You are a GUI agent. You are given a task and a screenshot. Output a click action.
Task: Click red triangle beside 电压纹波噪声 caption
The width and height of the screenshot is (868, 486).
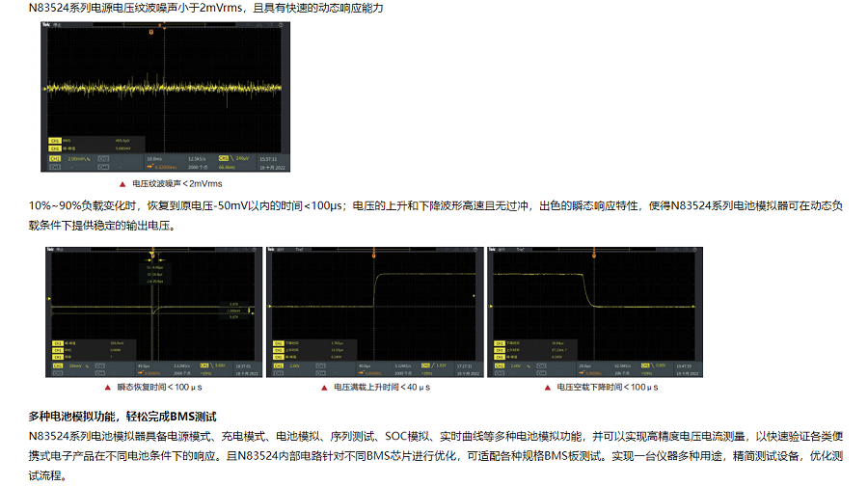click(122, 183)
